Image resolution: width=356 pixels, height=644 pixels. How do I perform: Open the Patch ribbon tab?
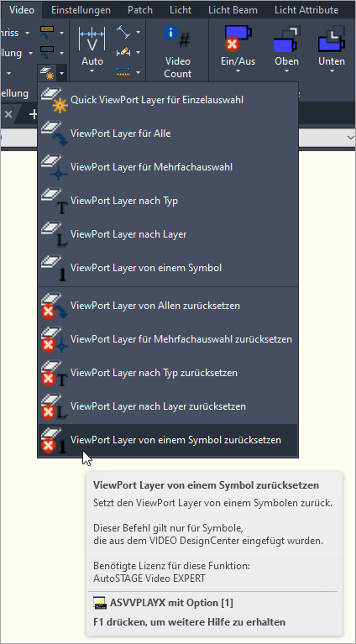point(140,10)
